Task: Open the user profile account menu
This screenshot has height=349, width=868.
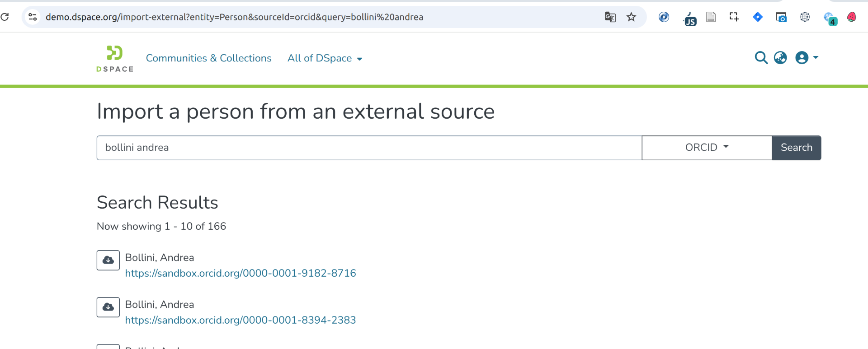Action: pyautogui.click(x=806, y=58)
